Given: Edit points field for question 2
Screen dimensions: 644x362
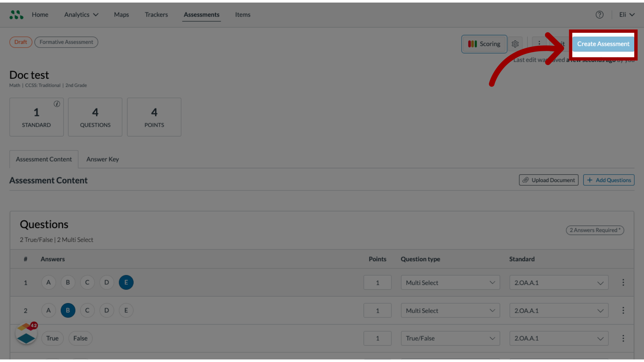Looking at the screenshot, I should pyautogui.click(x=378, y=311).
